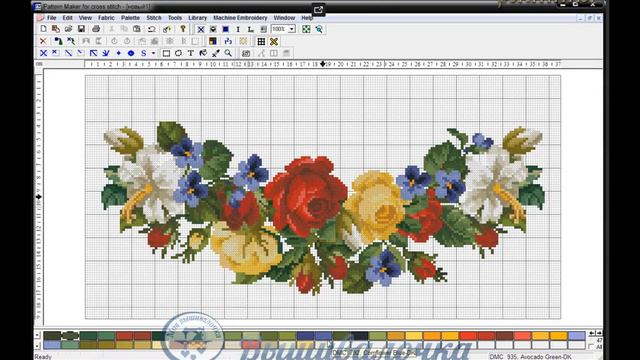This screenshot has width=640, height=360.
Task: Click the Save diskette icon
Action: [81, 29]
